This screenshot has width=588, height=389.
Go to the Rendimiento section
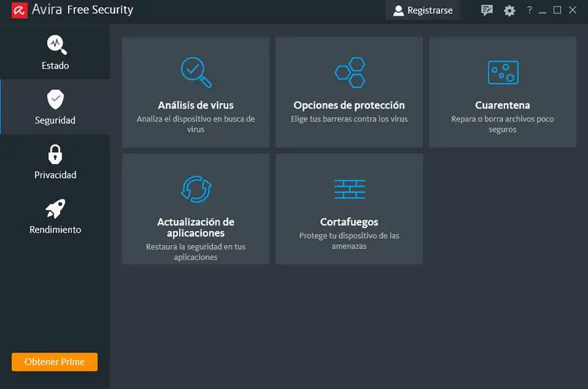55,217
